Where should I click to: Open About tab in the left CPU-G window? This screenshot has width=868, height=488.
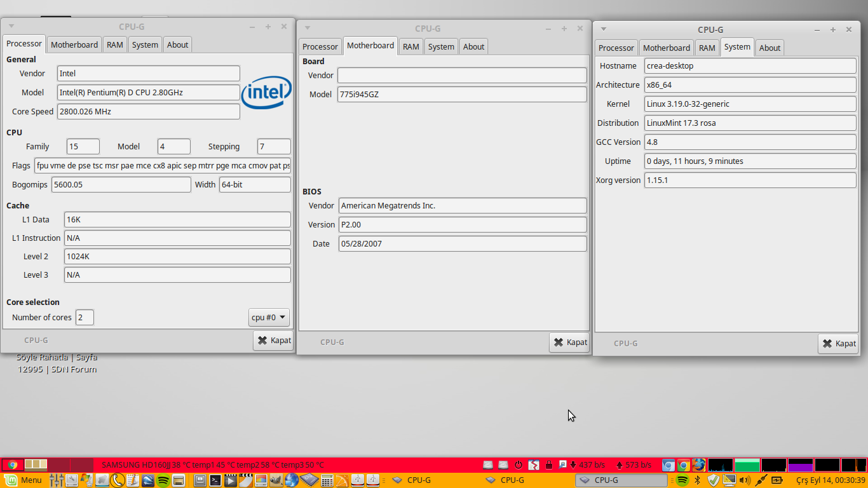click(177, 44)
